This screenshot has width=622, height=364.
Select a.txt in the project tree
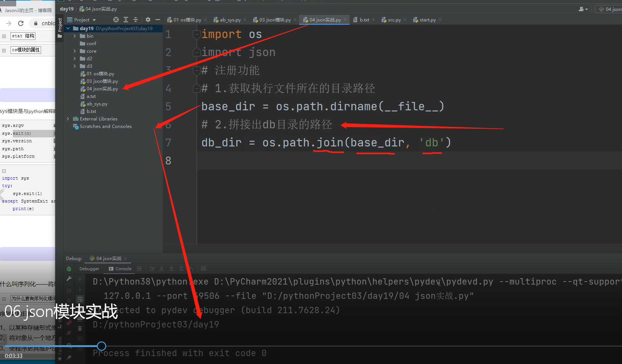point(89,96)
